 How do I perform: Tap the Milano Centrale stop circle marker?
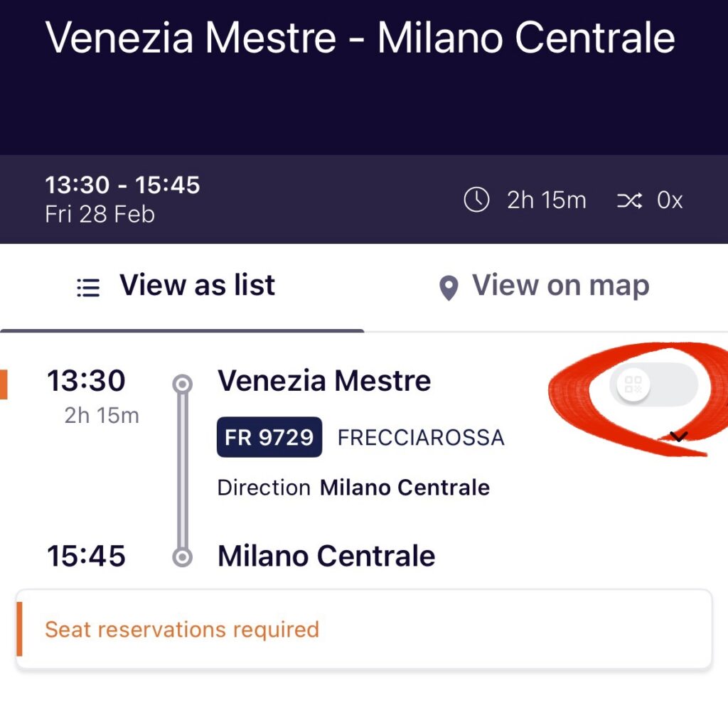pyautogui.click(x=183, y=557)
